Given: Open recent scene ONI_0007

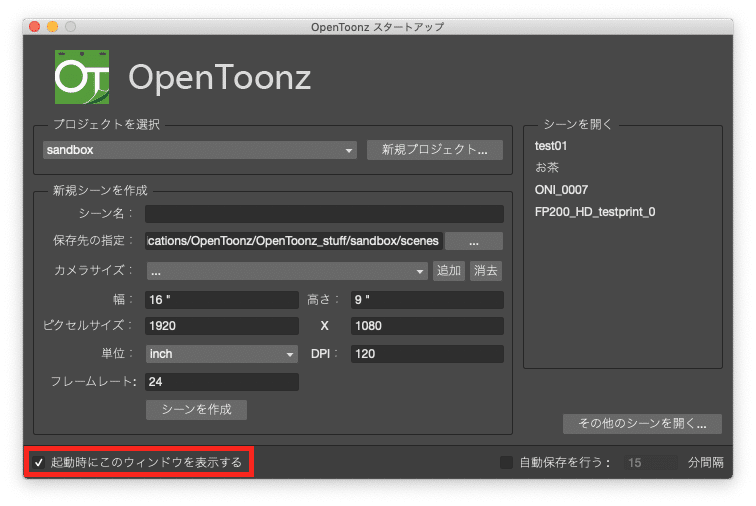Looking at the screenshot, I should tap(561, 190).
